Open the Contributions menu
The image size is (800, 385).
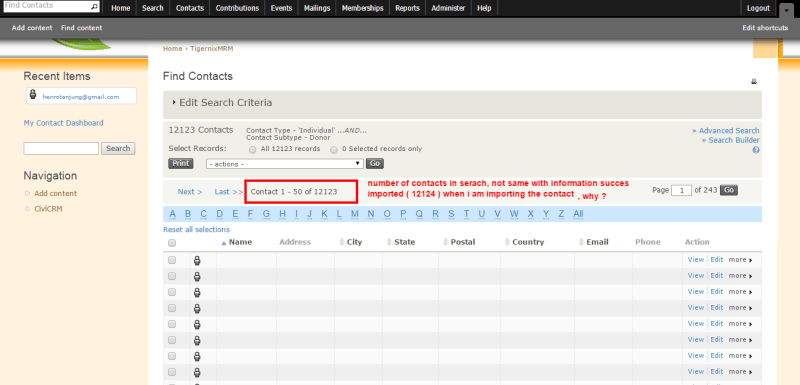coord(237,8)
